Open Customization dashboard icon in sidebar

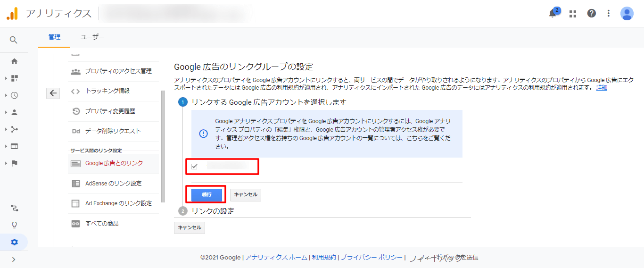[x=14, y=78]
